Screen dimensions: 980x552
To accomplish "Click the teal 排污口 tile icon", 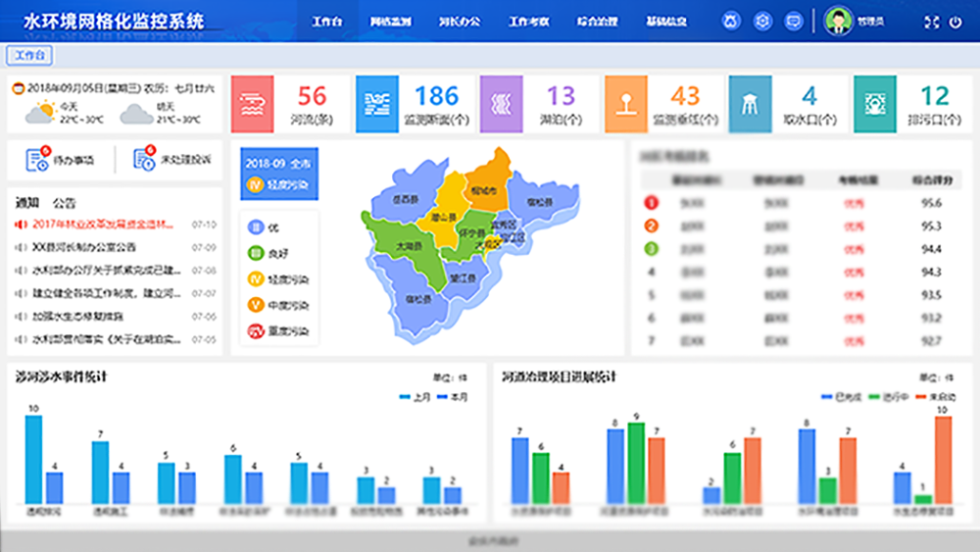I will point(874,104).
